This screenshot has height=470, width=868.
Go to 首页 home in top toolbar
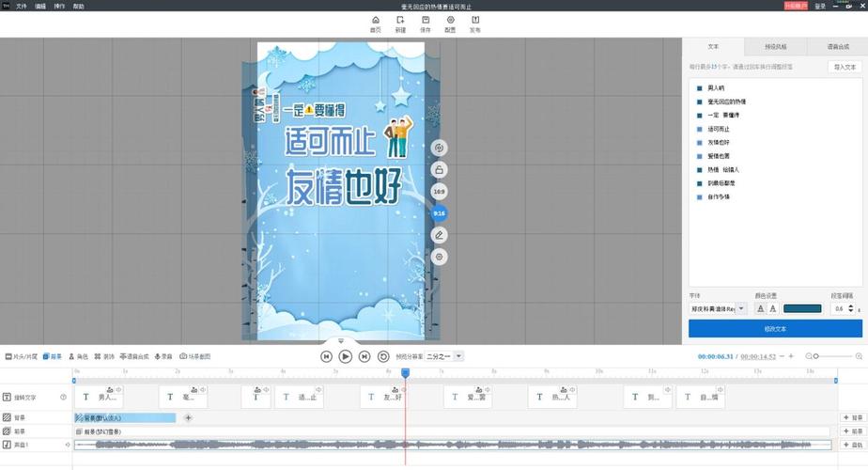[x=376, y=23]
